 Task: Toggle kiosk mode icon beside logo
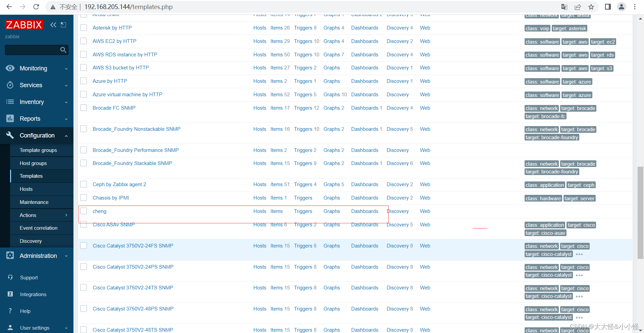point(63,25)
